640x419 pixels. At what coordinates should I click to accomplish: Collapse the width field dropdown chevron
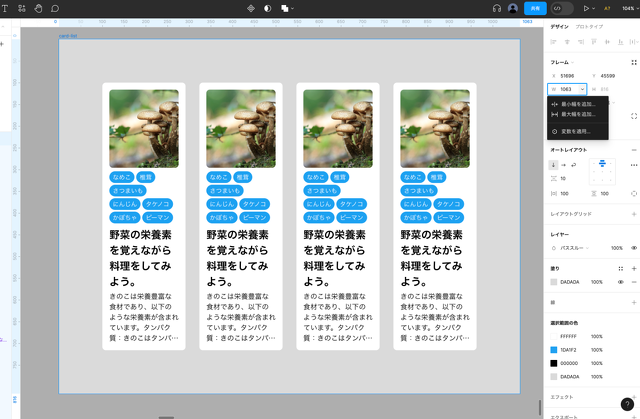[582, 90]
